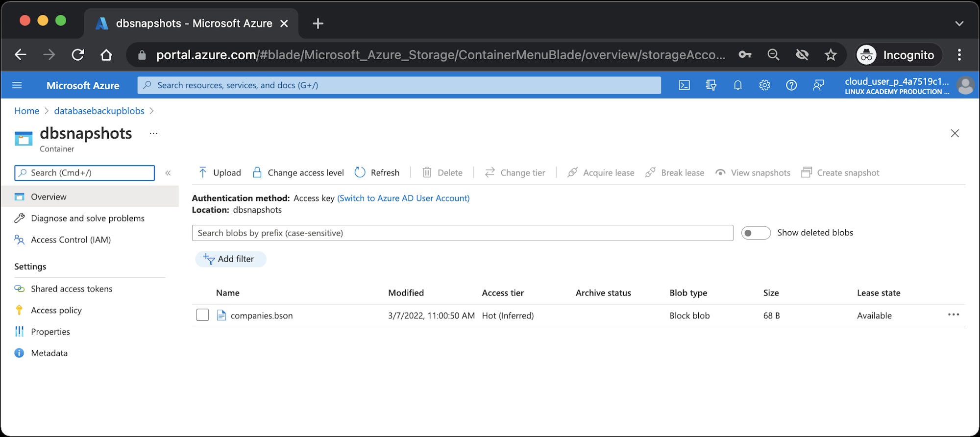Open Cloud Shell from top bar
Screen dimensions: 980x437
(684, 85)
